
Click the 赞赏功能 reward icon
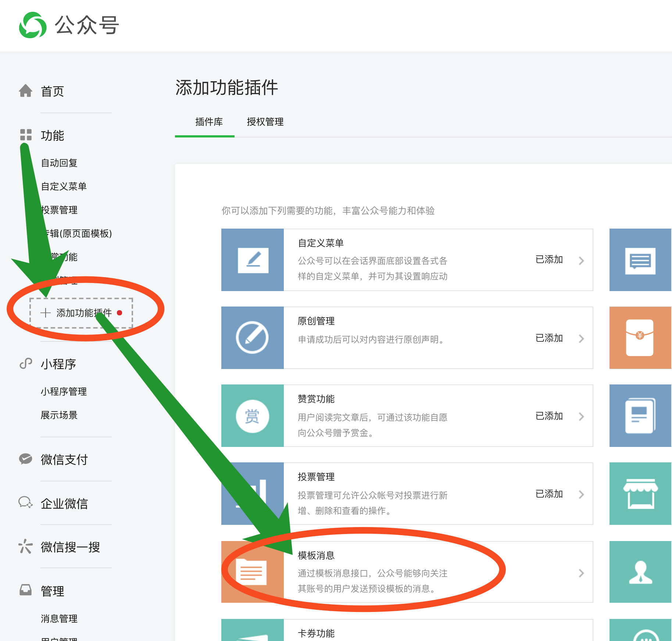[x=253, y=416]
